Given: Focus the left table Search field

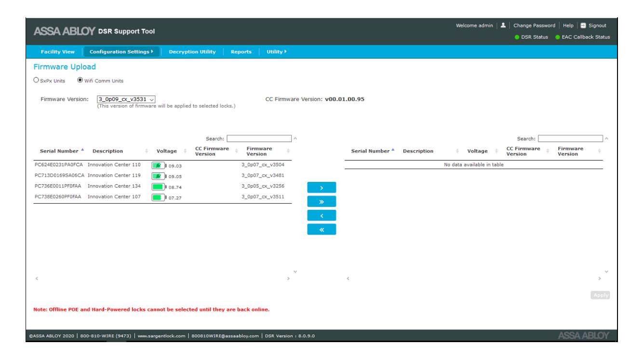Looking at the screenshot, I should point(259,138).
